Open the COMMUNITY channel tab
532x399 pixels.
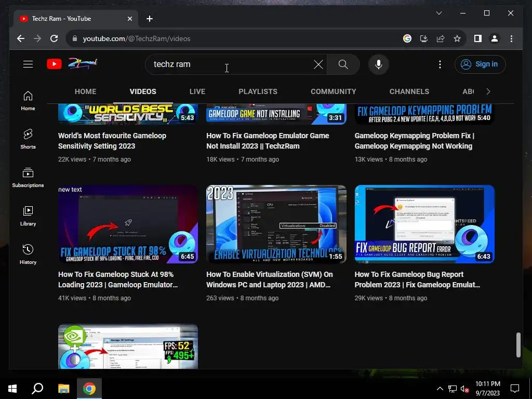click(x=333, y=91)
